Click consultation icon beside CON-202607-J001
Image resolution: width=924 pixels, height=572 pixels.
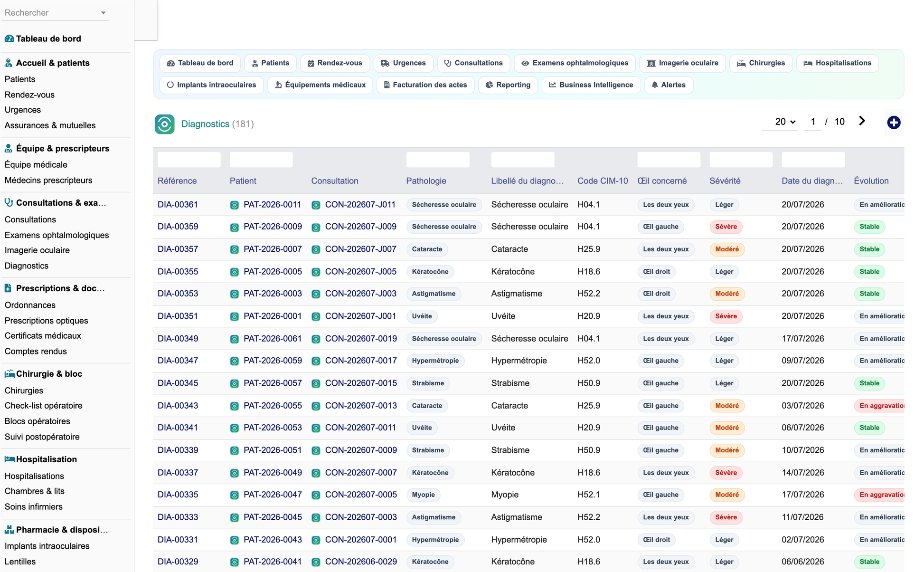coord(316,316)
